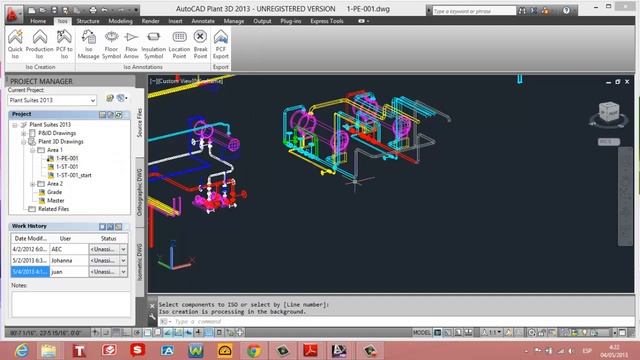Screen dimensions: 640x360
Task: Expand the P&ID Drawings node
Action: pyautogui.click(x=24, y=133)
